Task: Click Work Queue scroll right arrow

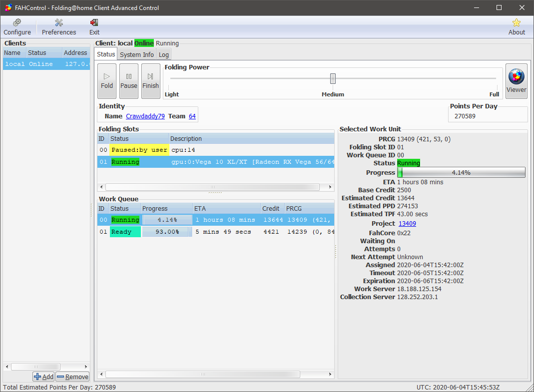Action: tap(330, 375)
